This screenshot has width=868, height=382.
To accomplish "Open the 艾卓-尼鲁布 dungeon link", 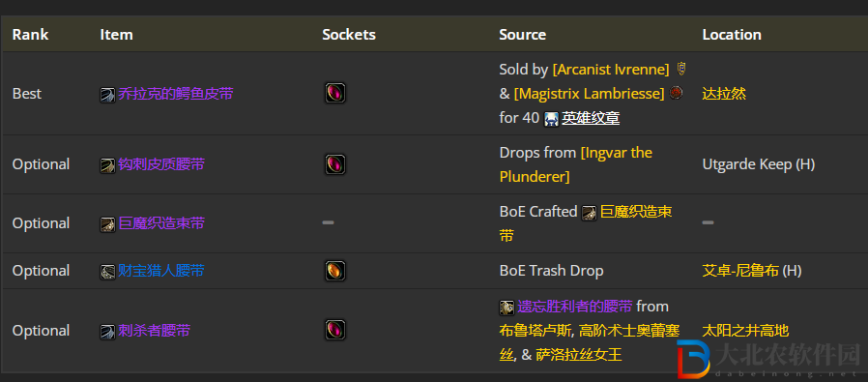I will [740, 271].
